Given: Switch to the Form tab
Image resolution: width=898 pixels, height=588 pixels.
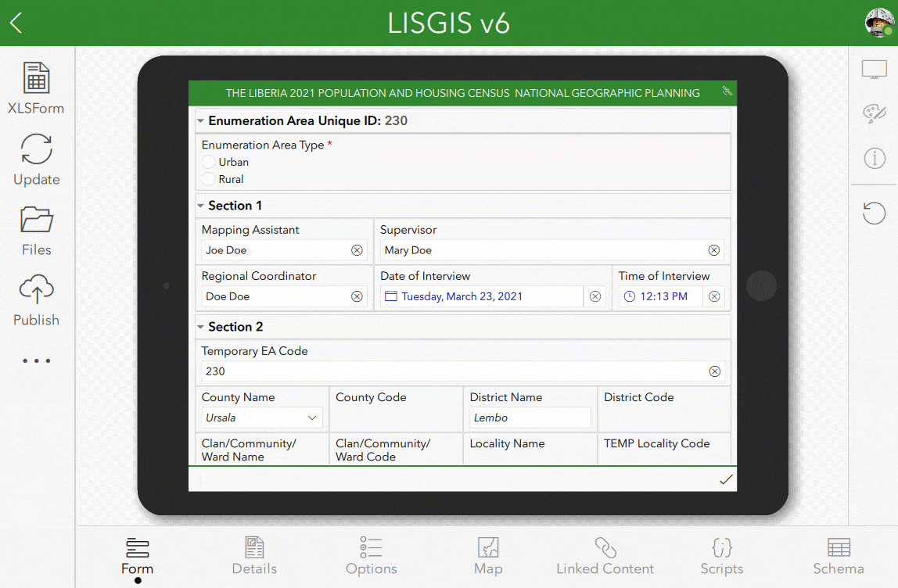Looking at the screenshot, I should [x=138, y=556].
